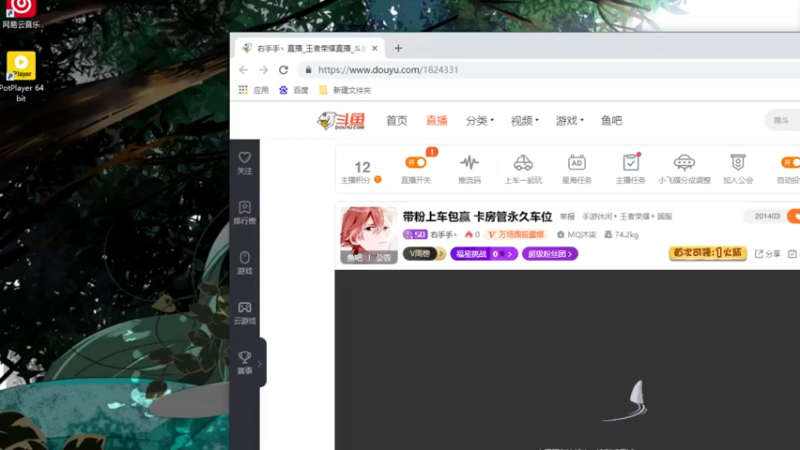Screen dimensions: 800x450
Task: Click the 74.2kg weight label
Action: (621, 235)
